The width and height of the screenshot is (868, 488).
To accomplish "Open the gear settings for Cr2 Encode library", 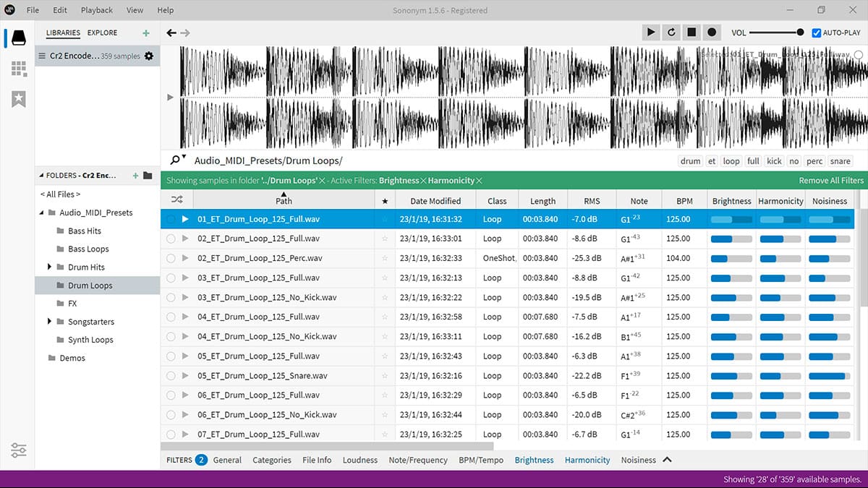I will coord(149,56).
